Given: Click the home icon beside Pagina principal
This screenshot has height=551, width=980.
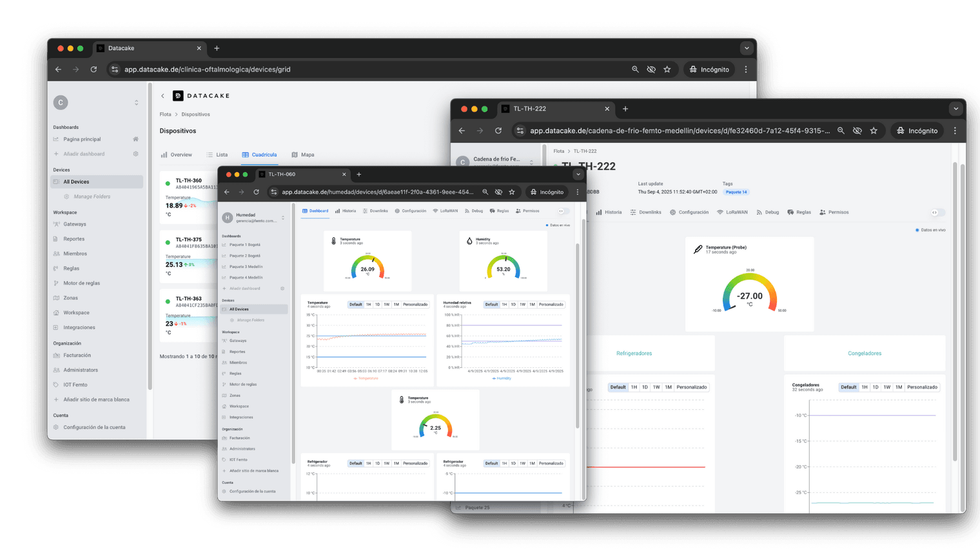Looking at the screenshot, I should [135, 139].
